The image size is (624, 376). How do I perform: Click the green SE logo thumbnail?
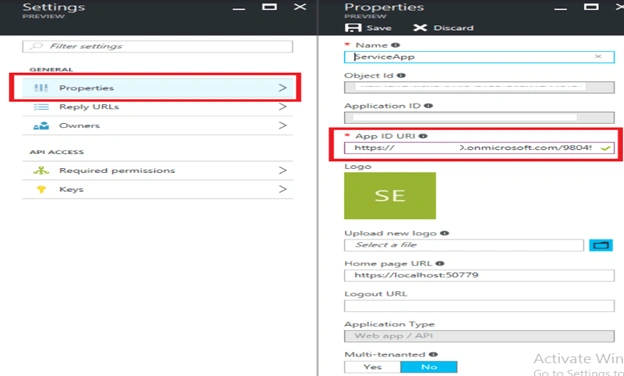pos(390,195)
